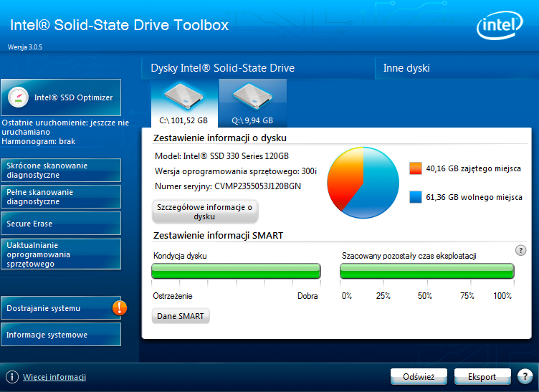
Task: Click the Intel logo
Action: pos(500,25)
